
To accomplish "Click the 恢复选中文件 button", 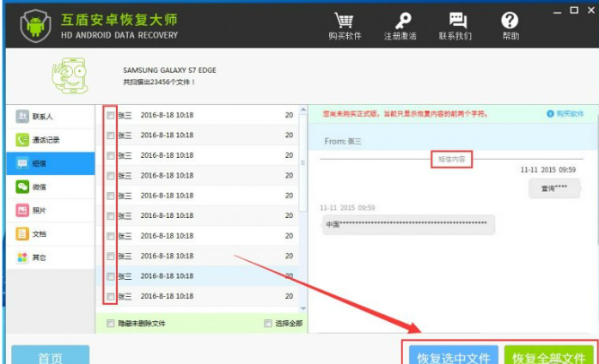I will (x=454, y=355).
